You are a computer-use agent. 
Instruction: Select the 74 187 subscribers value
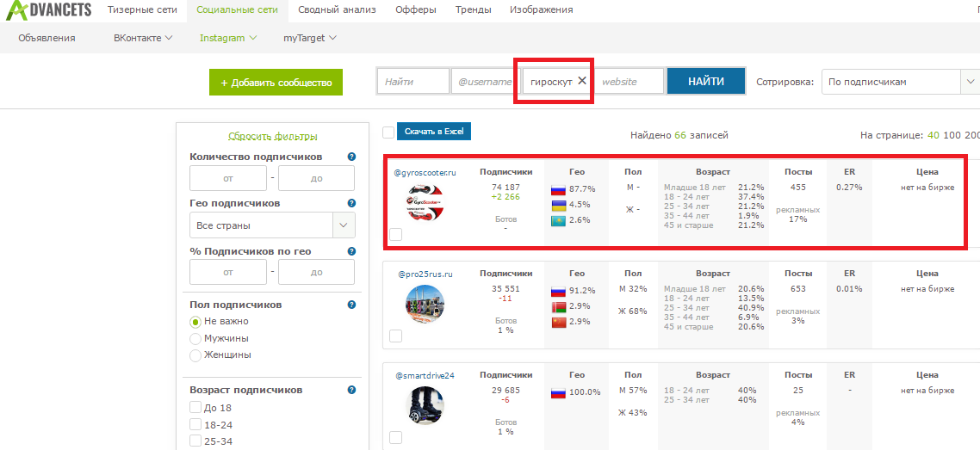(x=506, y=188)
